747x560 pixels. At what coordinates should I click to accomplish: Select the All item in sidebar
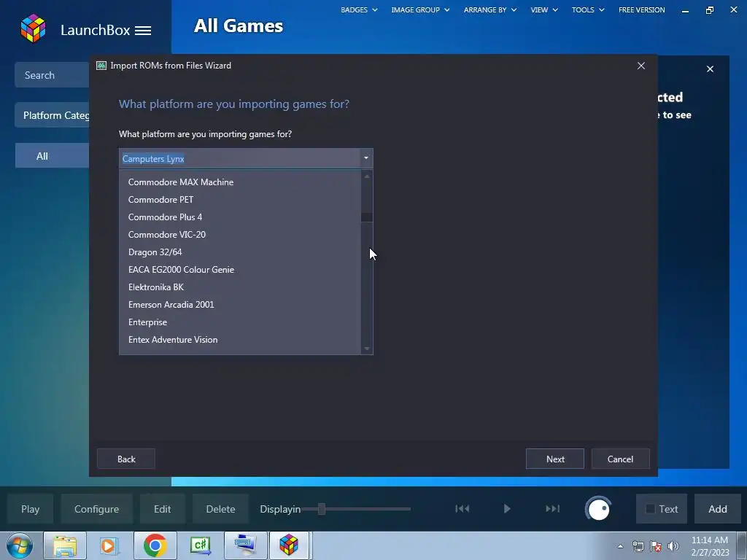click(53, 156)
